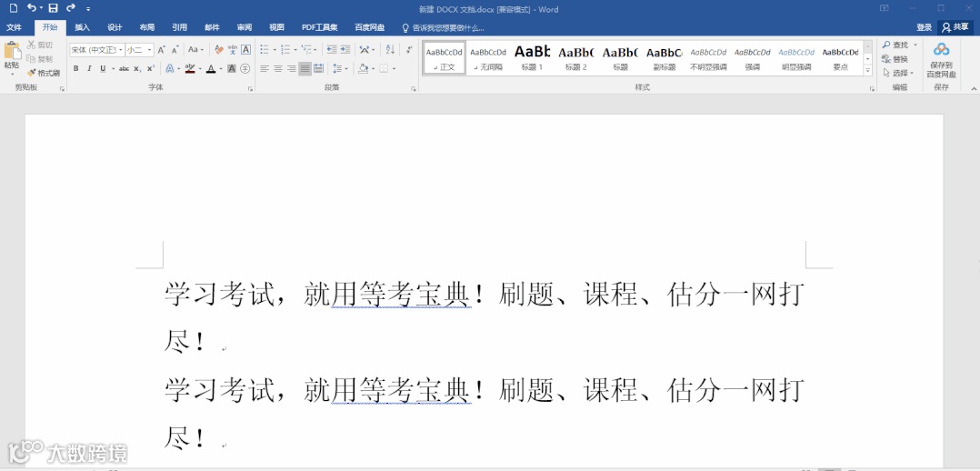Apply distributed alignment to the paragraph
The width and height of the screenshot is (980, 471).
click(319, 68)
